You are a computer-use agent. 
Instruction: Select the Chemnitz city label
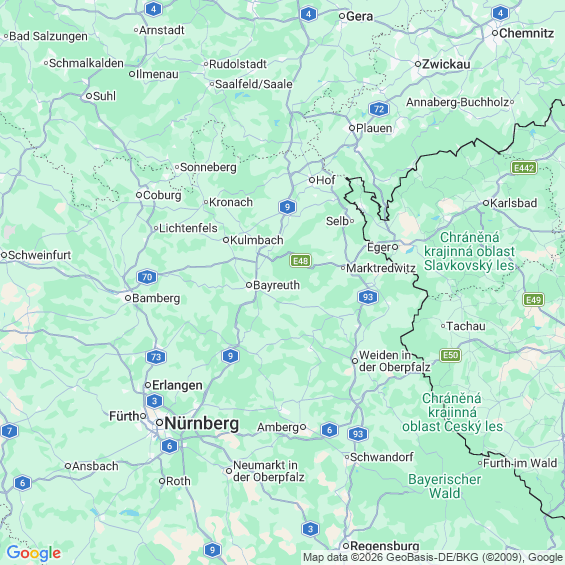[x=526, y=33]
